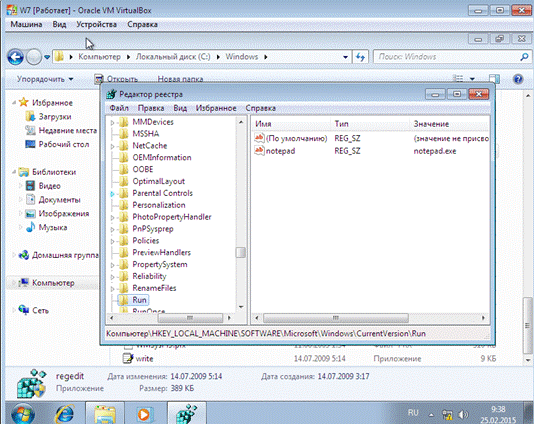This screenshot has width=534, height=424.
Task: Click the search magnifier in Explorer
Action: click(x=524, y=57)
